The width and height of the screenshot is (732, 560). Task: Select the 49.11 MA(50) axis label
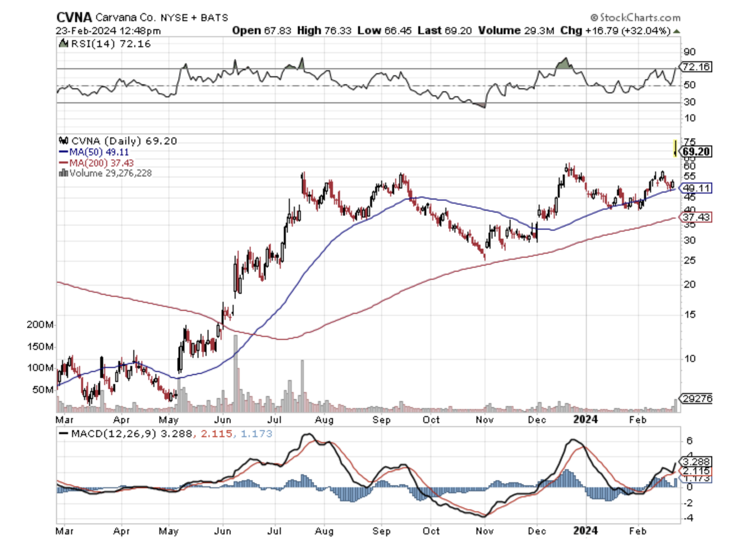(x=696, y=188)
